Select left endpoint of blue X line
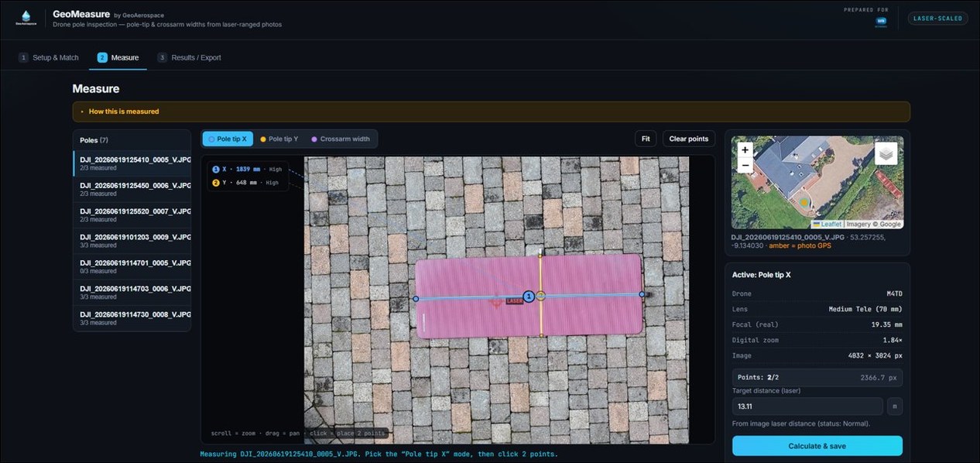Viewport: 980px width, 463px height. pos(416,299)
